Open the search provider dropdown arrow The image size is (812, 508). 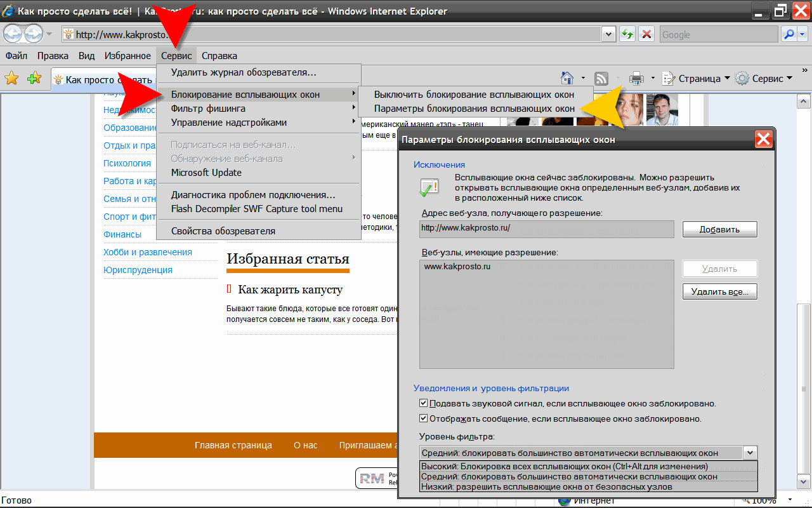tap(802, 34)
